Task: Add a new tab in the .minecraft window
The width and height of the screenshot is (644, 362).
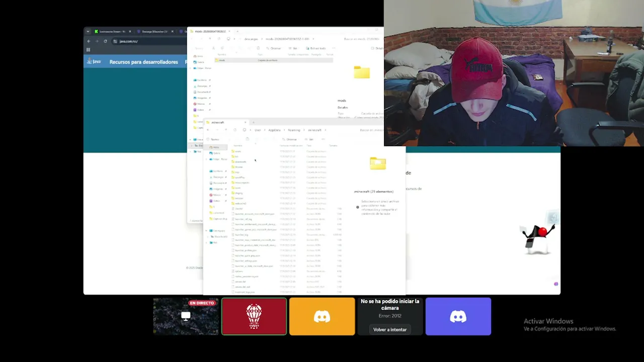Action: click(253, 122)
